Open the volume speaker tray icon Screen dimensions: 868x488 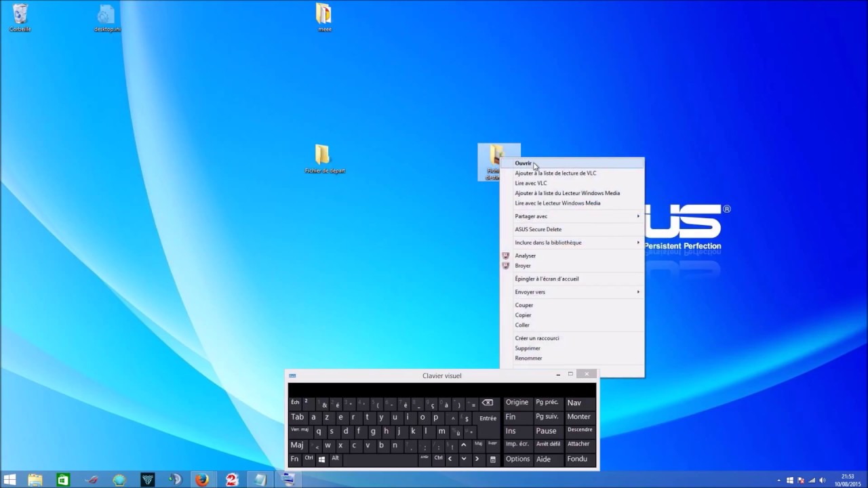[x=823, y=481]
